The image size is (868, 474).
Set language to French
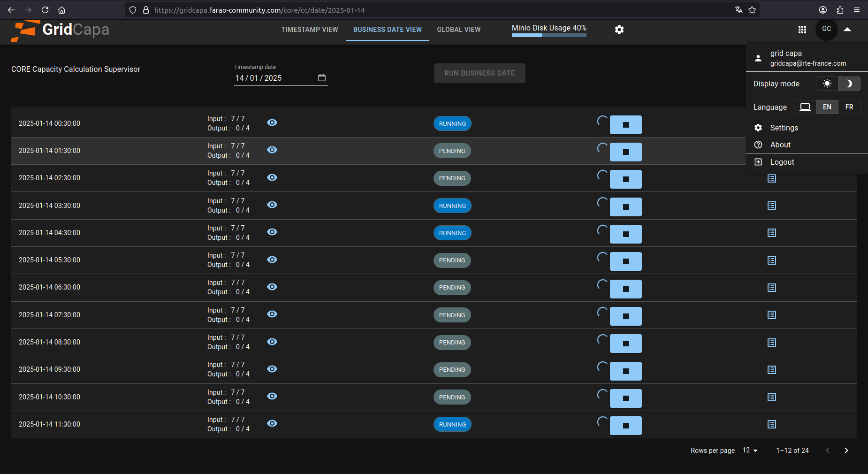tap(849, 107)
